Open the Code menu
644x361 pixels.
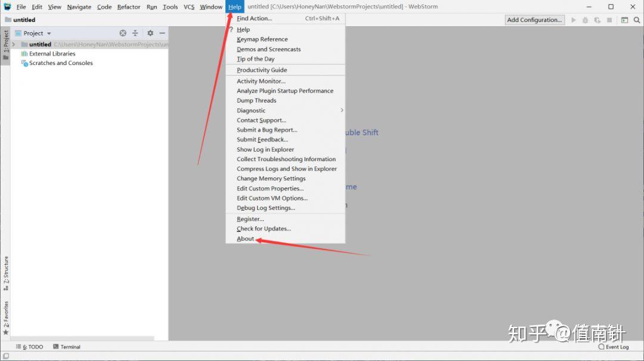(104, 7)
